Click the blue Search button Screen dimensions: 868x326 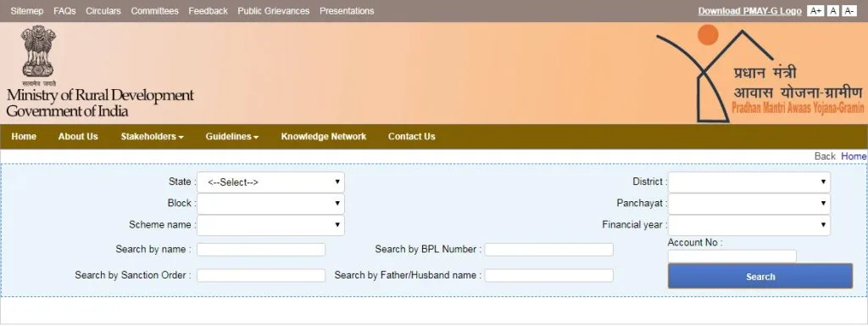[760, 276]
